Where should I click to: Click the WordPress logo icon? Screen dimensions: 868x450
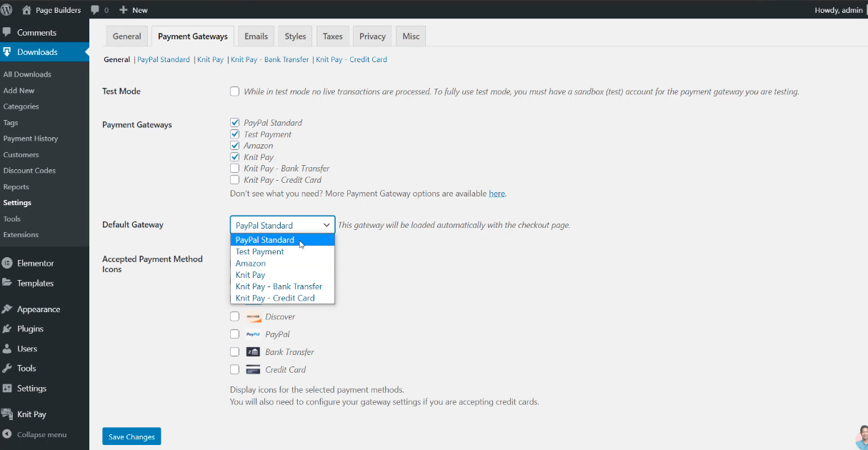7,10
